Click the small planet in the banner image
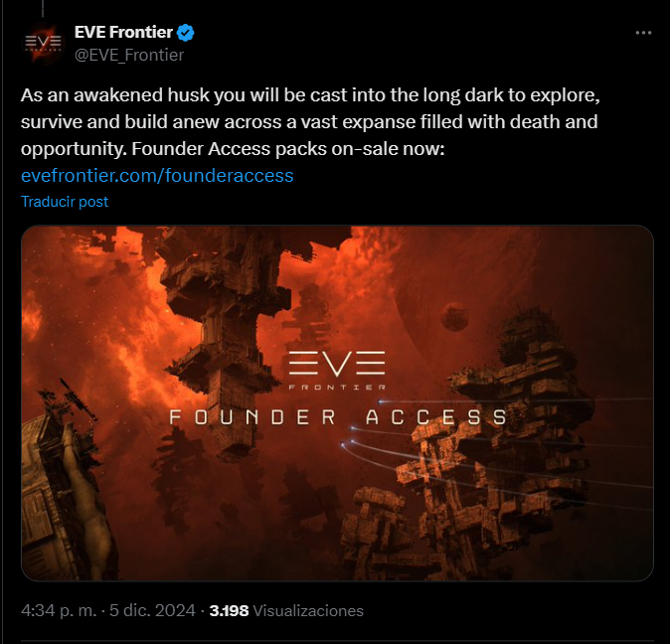The height and width of the screenshot is (644, 670). pos(454,317)
